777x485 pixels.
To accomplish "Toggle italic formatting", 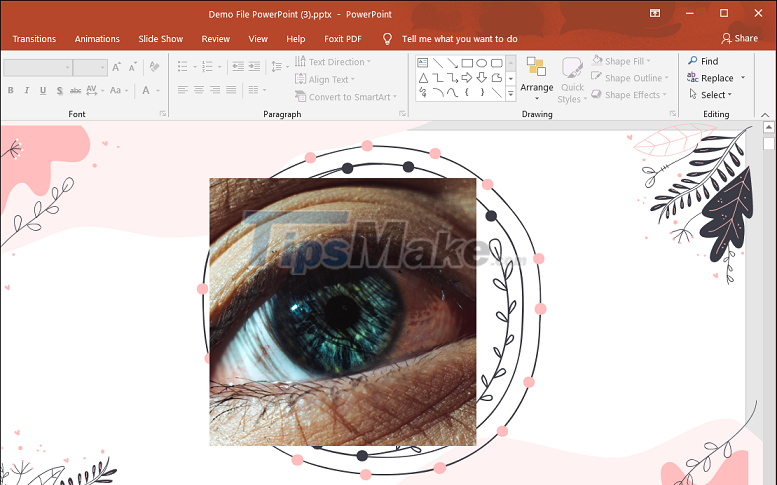I will [x=27, y=90].
